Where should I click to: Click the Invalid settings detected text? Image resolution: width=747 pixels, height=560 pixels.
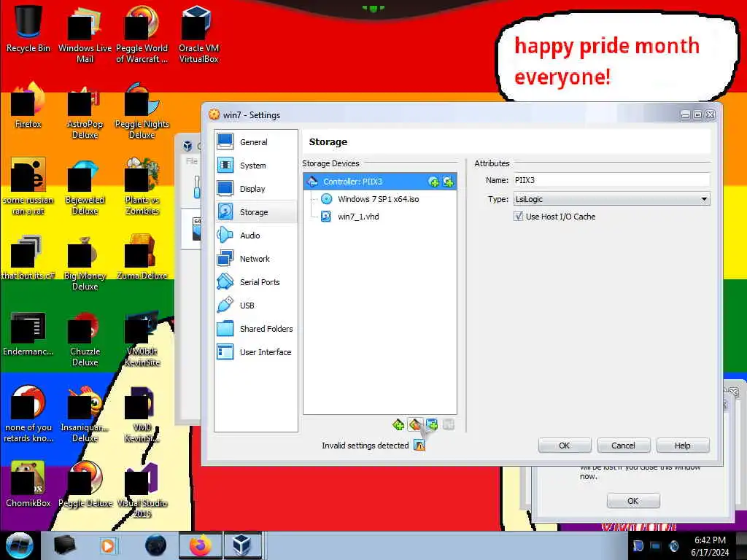(x=365, y=446)
